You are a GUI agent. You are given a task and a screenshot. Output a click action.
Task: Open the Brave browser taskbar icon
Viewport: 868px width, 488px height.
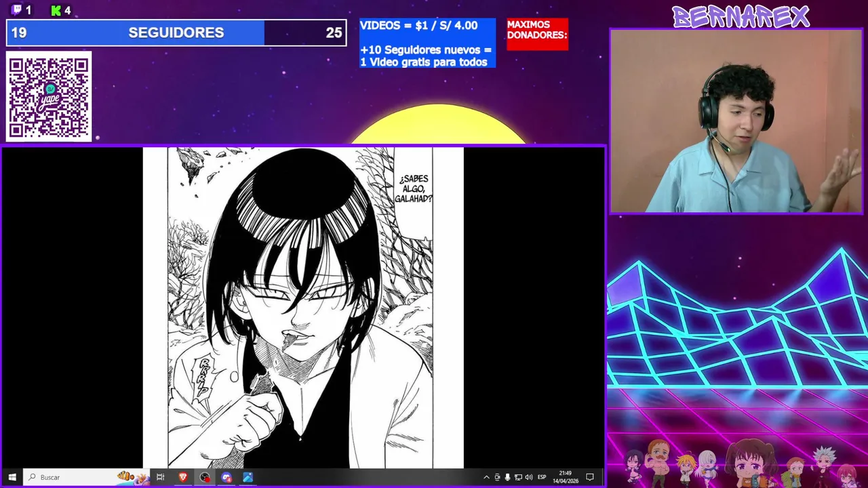182,477
